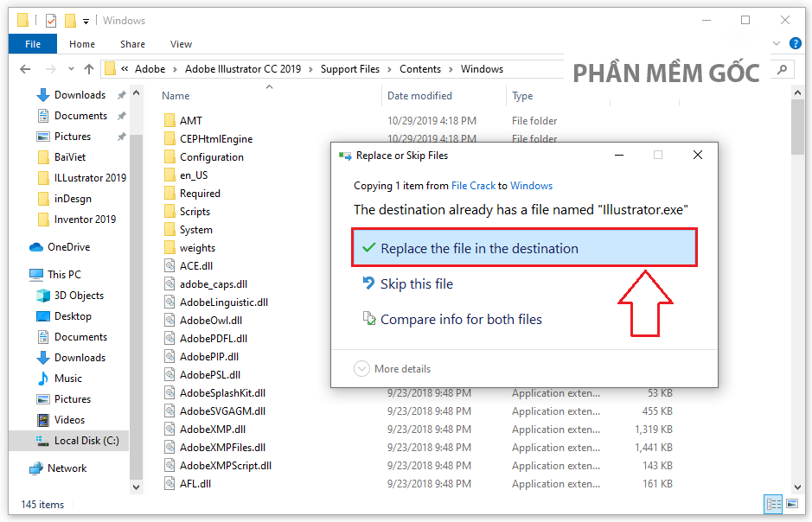Switch to the View ribbon tab
Image resolution: width=812 pixels, height=522 pixels.
click(x=181, y=44)
